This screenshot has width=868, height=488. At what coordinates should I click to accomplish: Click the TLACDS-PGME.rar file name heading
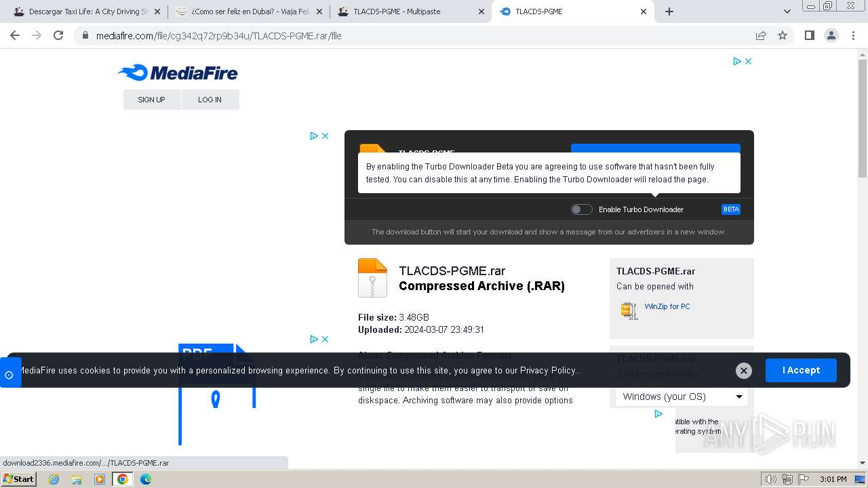click(452, 271)
